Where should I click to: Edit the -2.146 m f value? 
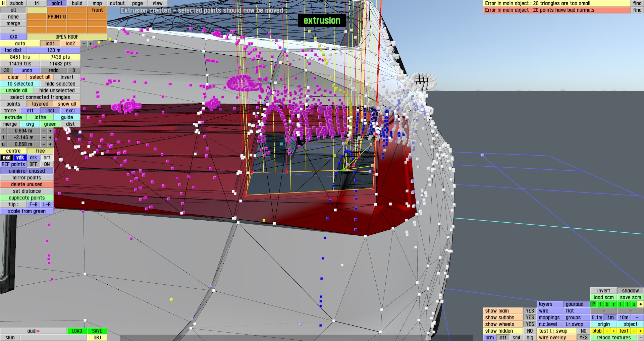[23, 137]
